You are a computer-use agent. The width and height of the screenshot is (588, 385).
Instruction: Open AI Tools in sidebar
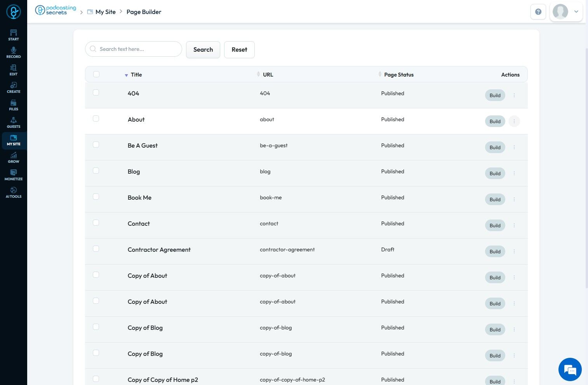pyautogui.click(x=13, y=192)
